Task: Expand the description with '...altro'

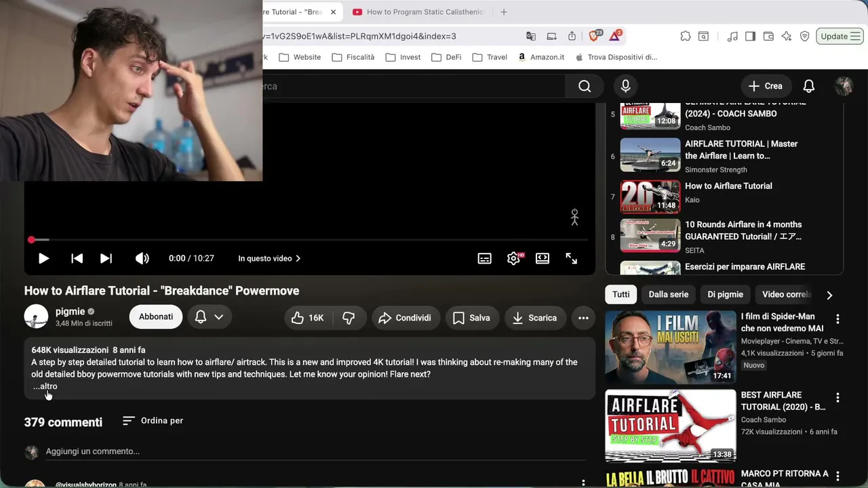Action: (45, 386)
